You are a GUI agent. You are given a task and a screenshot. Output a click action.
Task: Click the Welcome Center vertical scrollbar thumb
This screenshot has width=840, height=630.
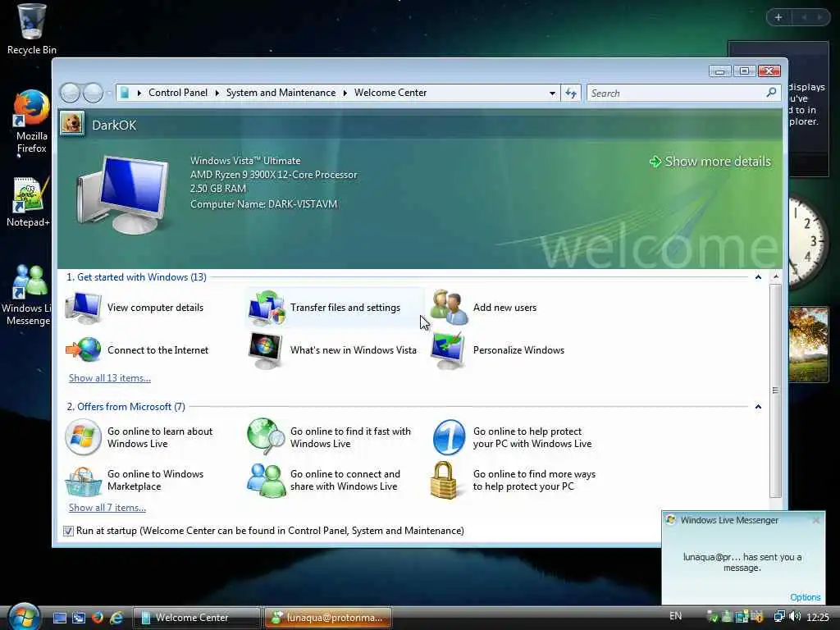pyautogui.click(x=775, y=390)
